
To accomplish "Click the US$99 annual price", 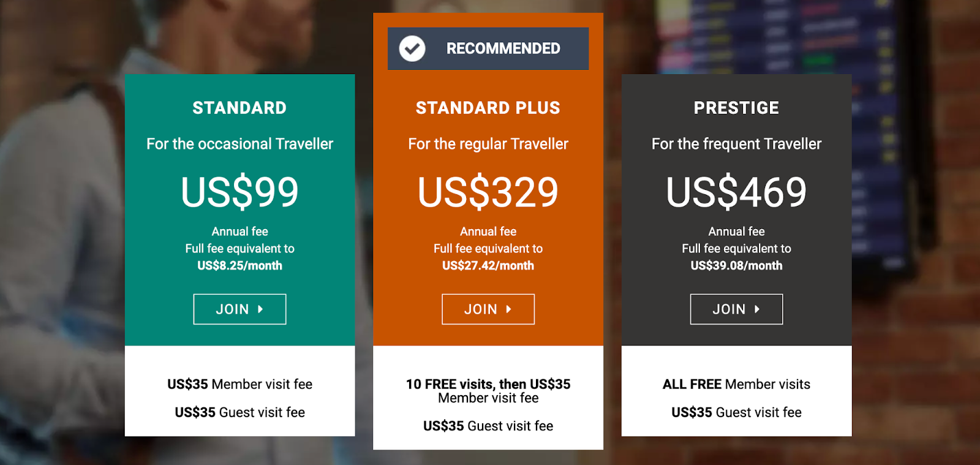I will click(x=239, y=192).
